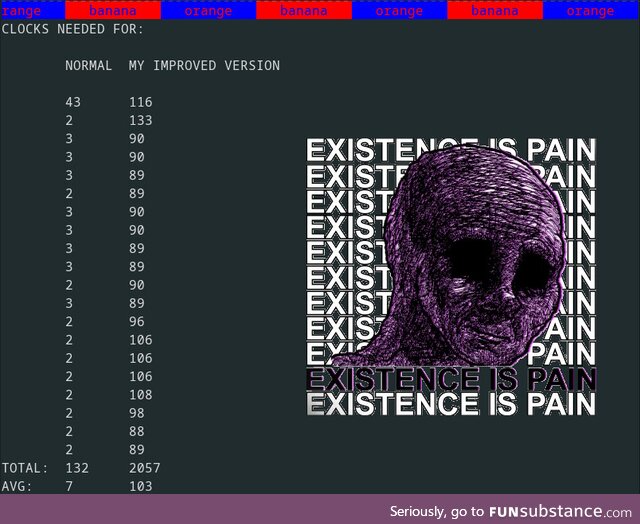Click the 'MY IMPROVED VERSION' column header
Image resolution: width=640 pixels, height=524 pixels.
point(204,66)
